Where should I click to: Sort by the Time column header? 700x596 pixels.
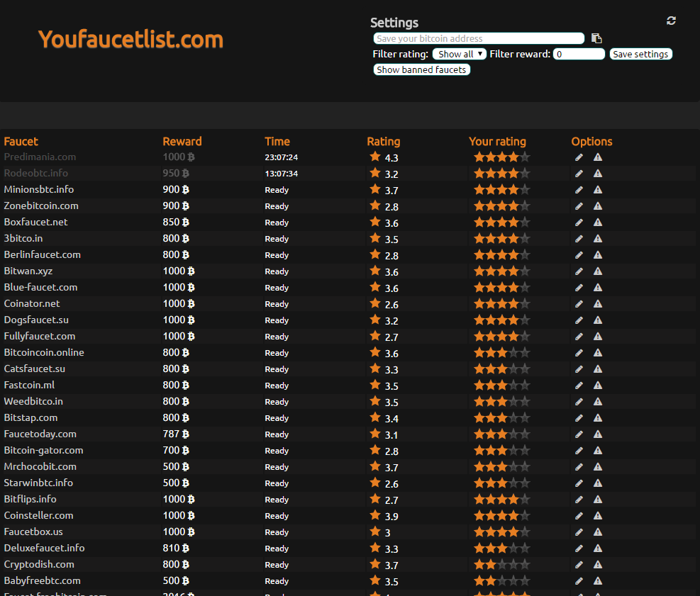pyautogui.click(x=277, y=142)
